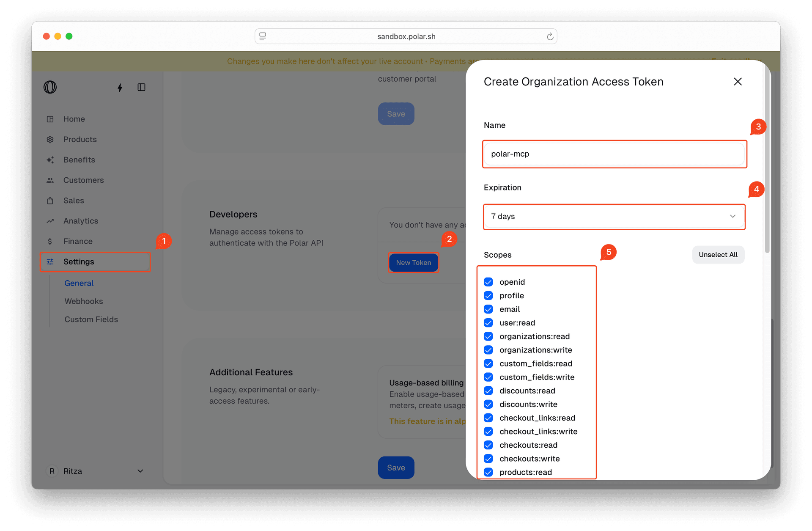Open Products using its flower-shaped icon
812x531 pixels.
(50, 139)
